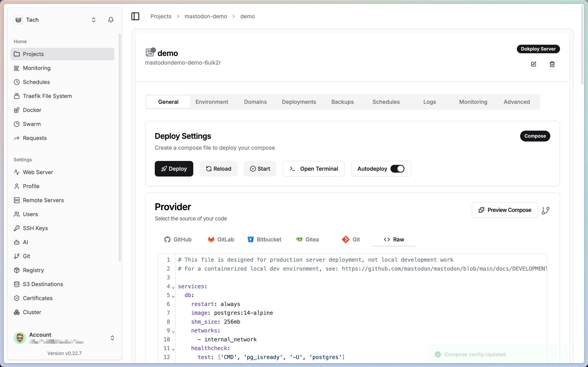588x367 pixels.
Task: Switch to the Environment tab
Action: pyautogui.click(x=212, y=102)
